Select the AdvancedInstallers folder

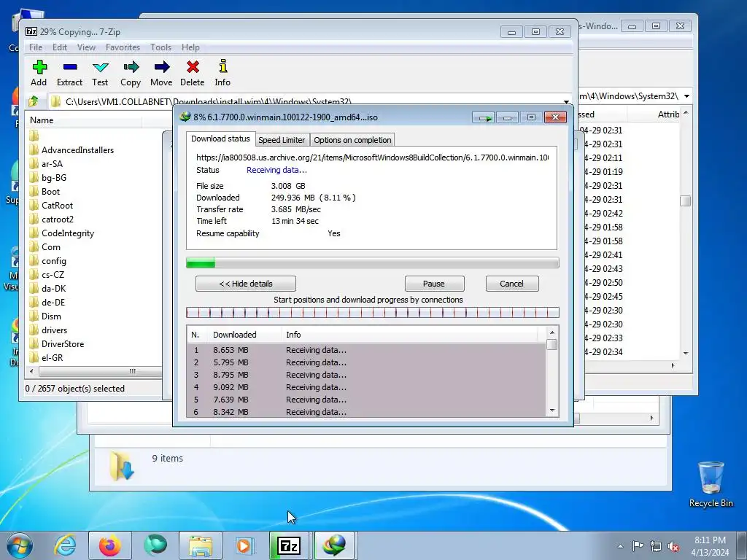(x=72, y=150)
